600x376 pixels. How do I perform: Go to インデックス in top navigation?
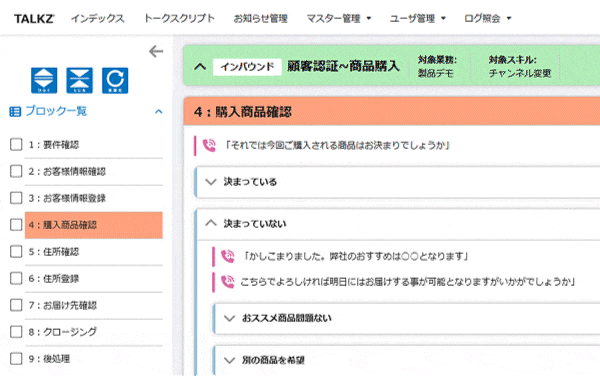point(98,18)
